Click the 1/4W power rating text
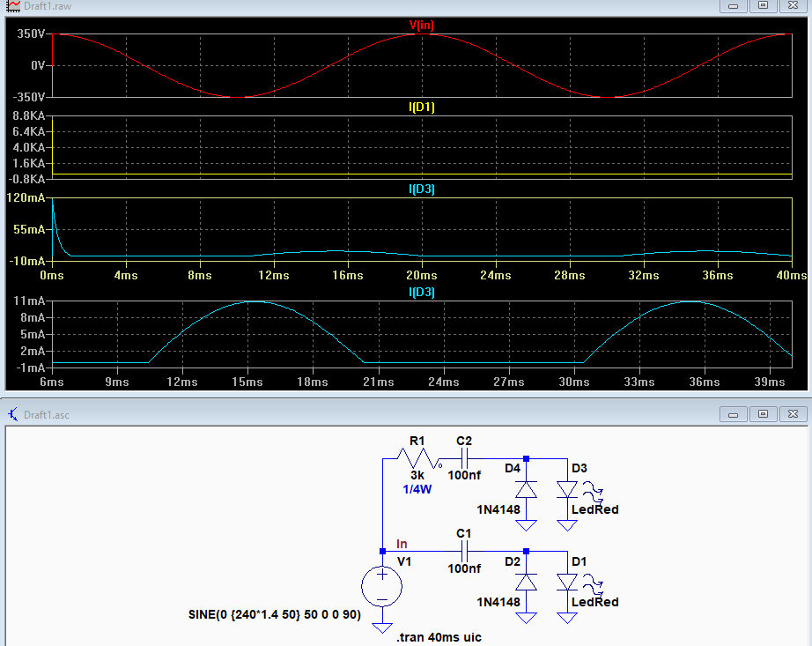Viewport: 812px width, 646px height. (x=417, y=489)
